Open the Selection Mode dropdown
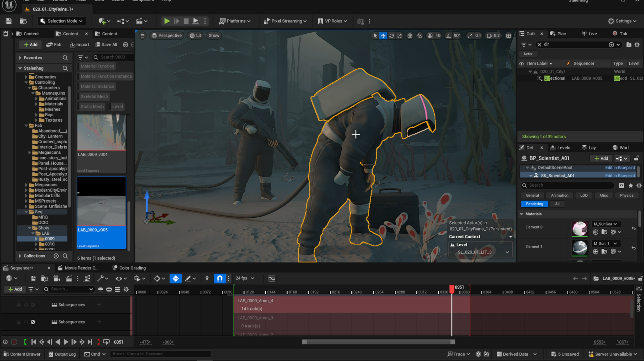 [x=62, y=21]
